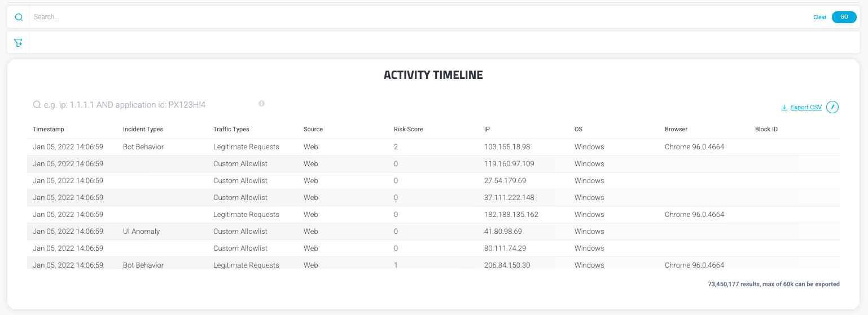This screenshot has height=315, width=868.
Task: Click the magnifier icon in Activity Timeline query
Action: (x=37, y=105)
